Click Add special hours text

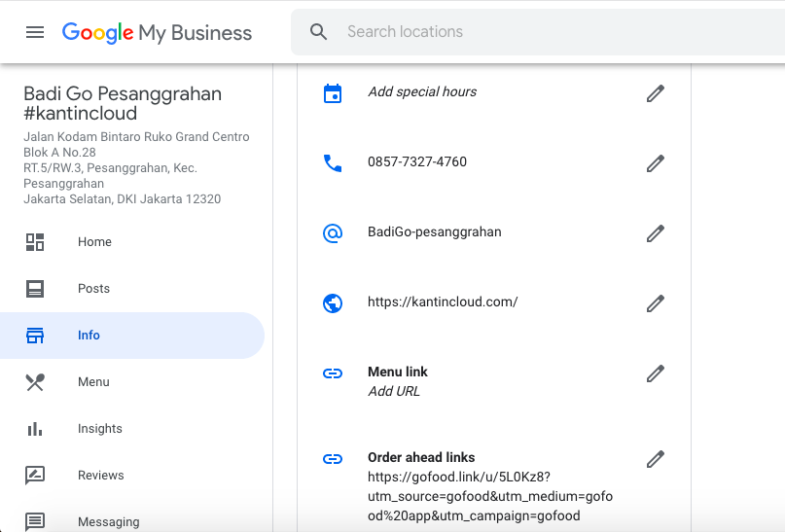pos(422,92)
